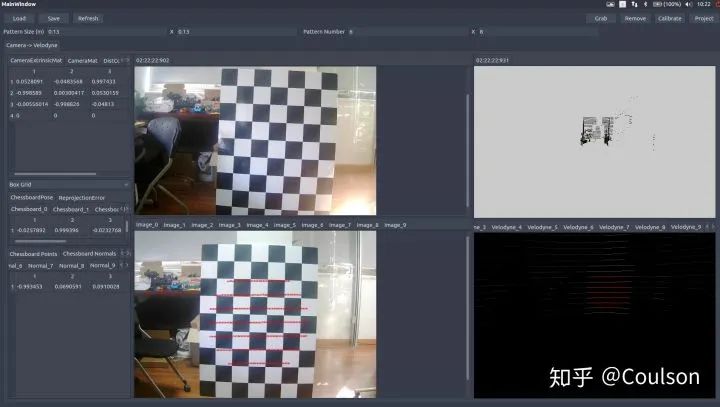Open the CameraExtrinsicMat tab

point(36,61)
